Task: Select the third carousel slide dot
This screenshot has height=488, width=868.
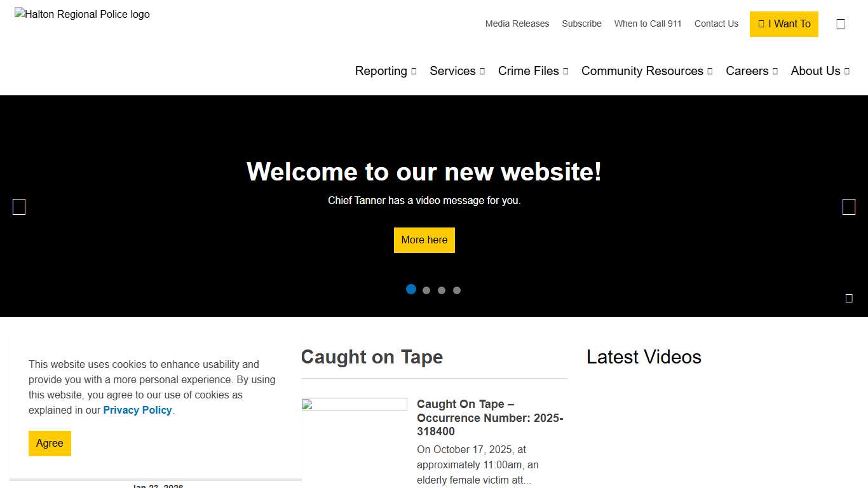Action: (442, 290)
